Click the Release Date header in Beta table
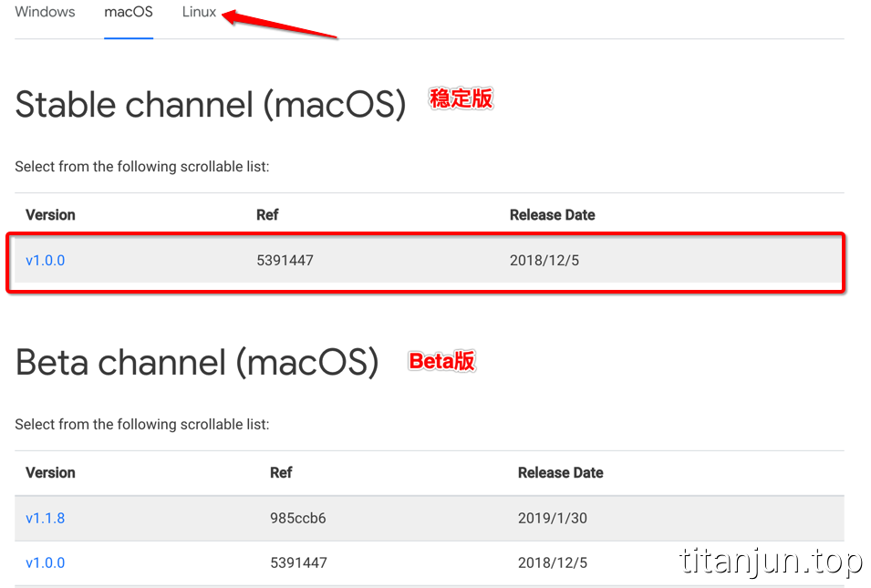The height and width of the screenshot is (588, 871). (561, 472)
